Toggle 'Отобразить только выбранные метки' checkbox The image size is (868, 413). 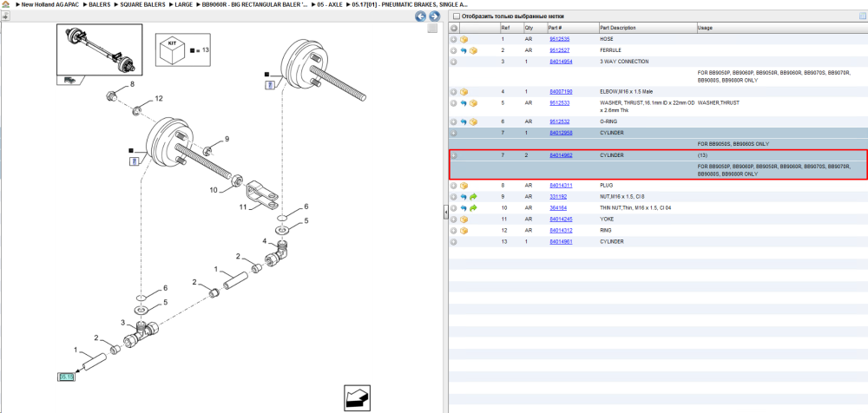tap(456, 16)
